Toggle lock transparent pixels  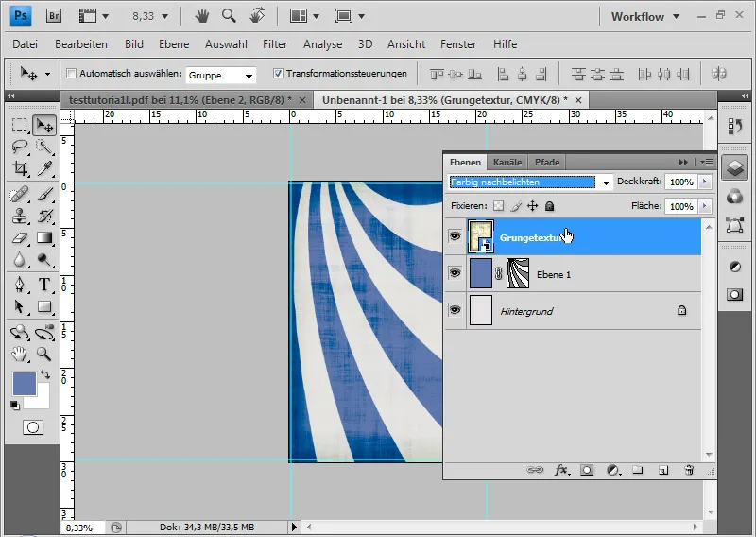pos(499,206)
